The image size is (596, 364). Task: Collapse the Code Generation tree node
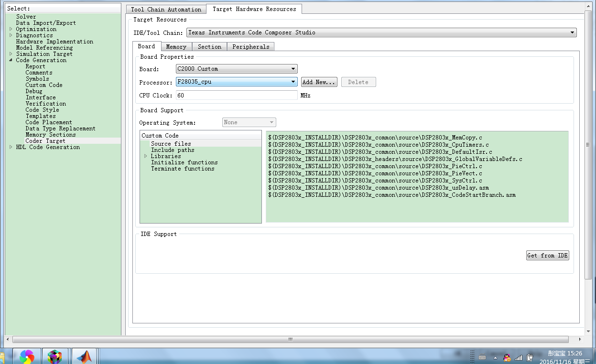[11, 60]
